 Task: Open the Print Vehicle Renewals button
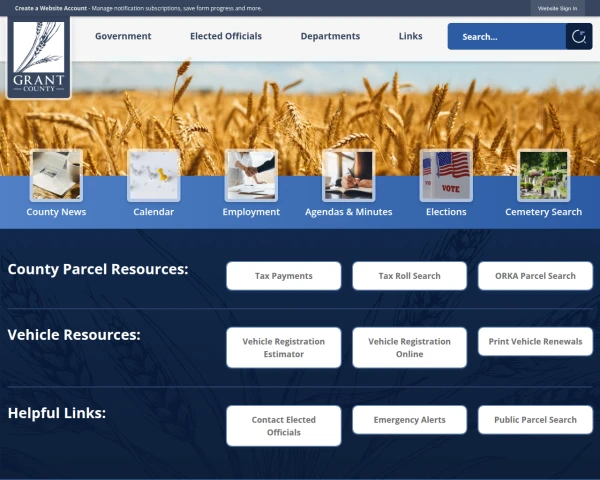point(535,341)
